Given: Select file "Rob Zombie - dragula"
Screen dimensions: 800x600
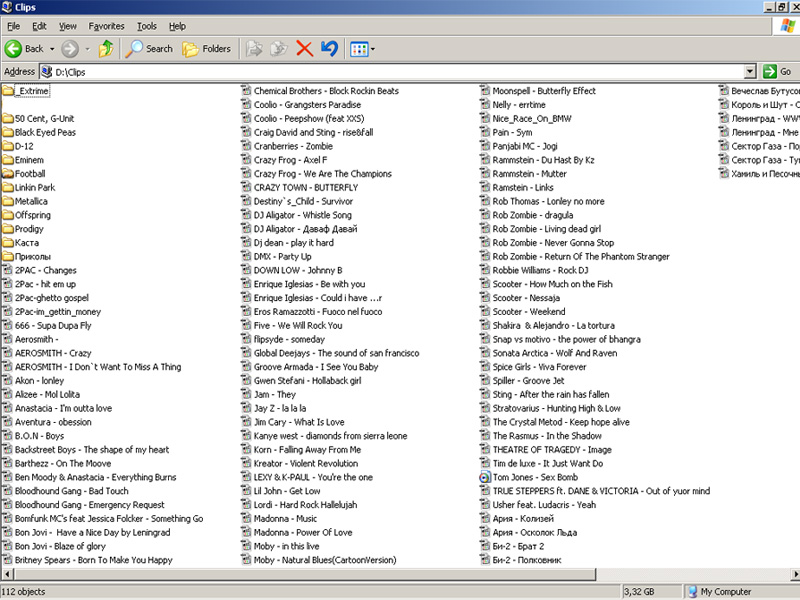Looking at the screenshot, I should pyautogui.click(x=533, y=215).
